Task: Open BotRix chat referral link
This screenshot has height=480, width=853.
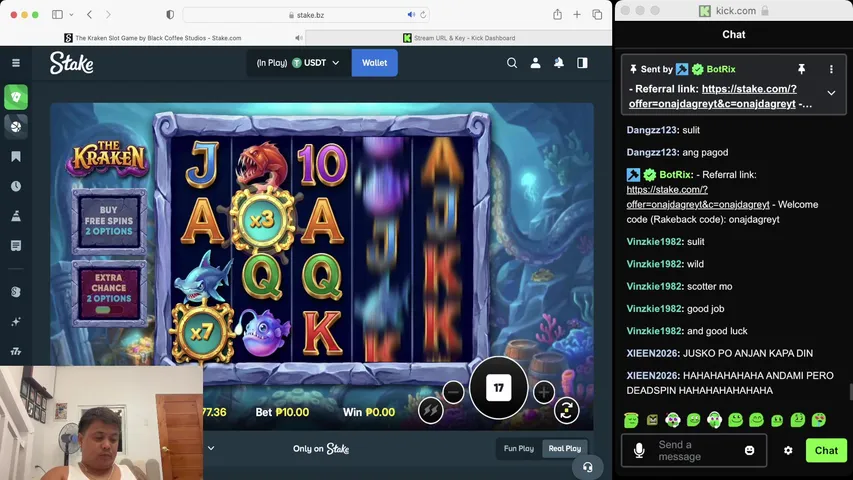Action: coord(698,197)
